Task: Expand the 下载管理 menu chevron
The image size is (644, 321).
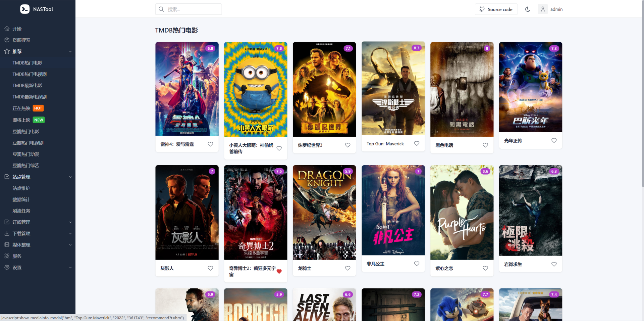Action: coord(70,233)
